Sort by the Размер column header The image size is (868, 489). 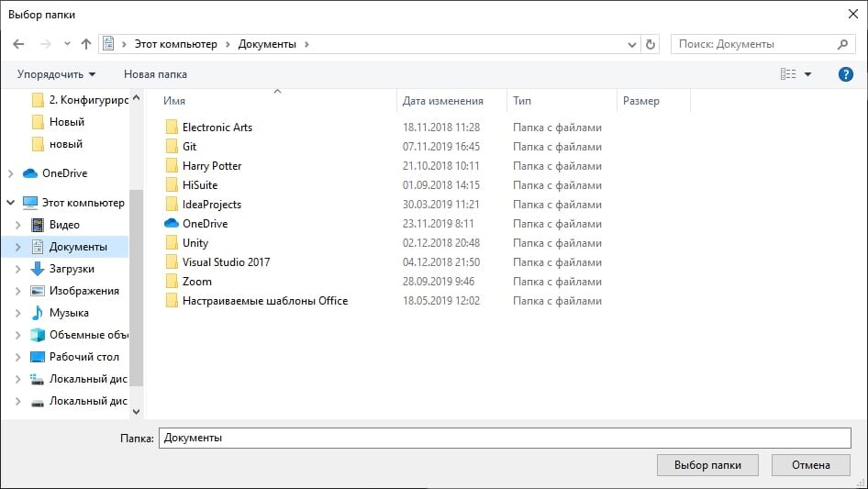641,101
